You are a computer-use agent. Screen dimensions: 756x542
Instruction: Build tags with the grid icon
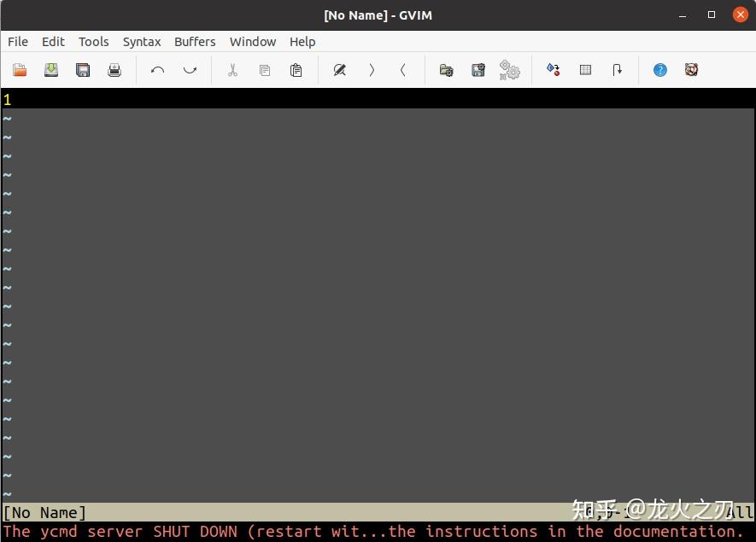click(x=585, y=70)
